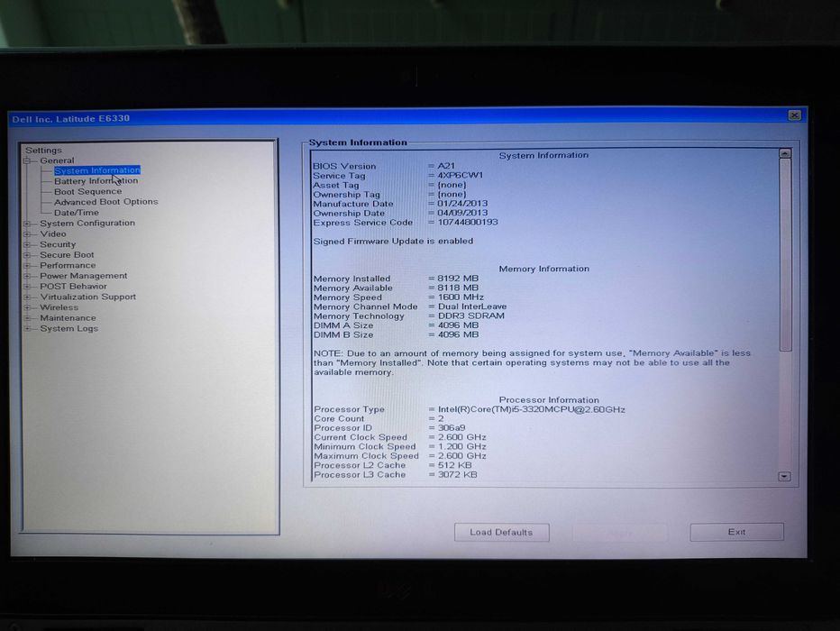
Task: Select the Power Management label
Action: (x=84, y=276)
